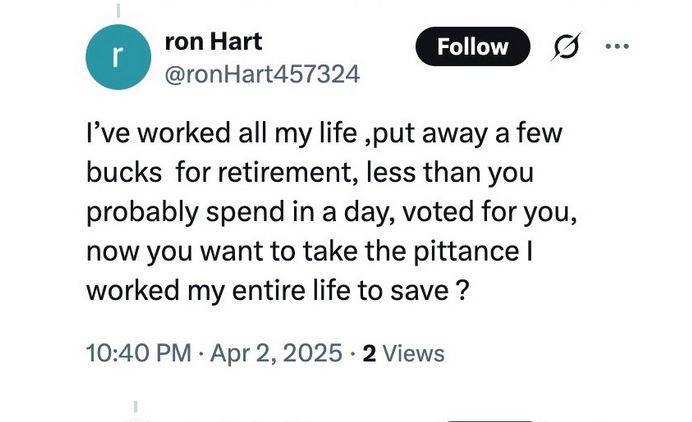This screenshot has height=422, width=692.
Task: Open ron Hart's teal profile avatar
Action: [x=118, y=57]
